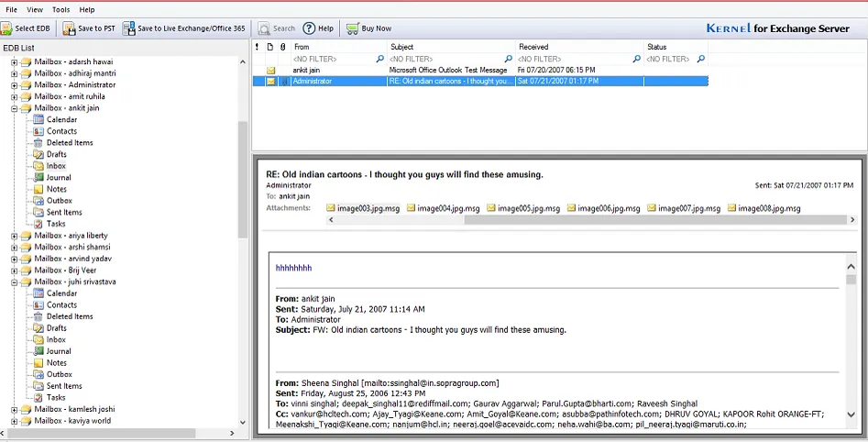The width and height of the screenshot is (868, 442).
Task: Expand Mailbox - ariya liberty node
Action: point(15,236)
